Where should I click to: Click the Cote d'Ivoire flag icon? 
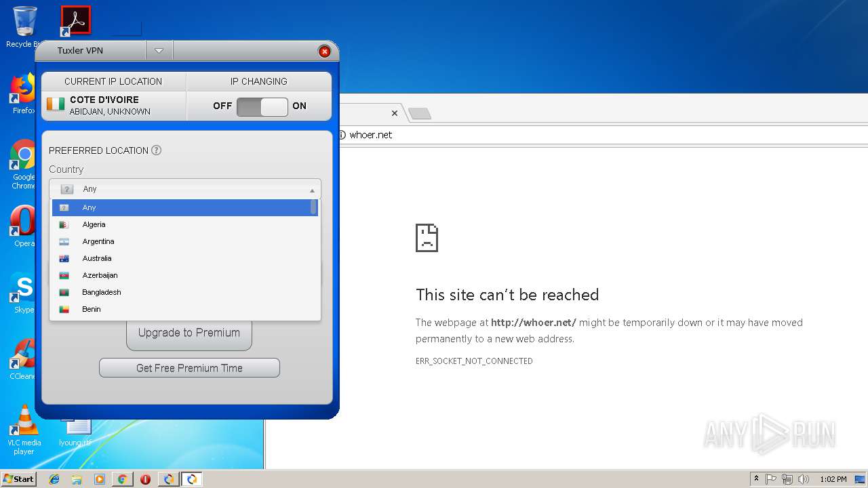coord(56,104)
